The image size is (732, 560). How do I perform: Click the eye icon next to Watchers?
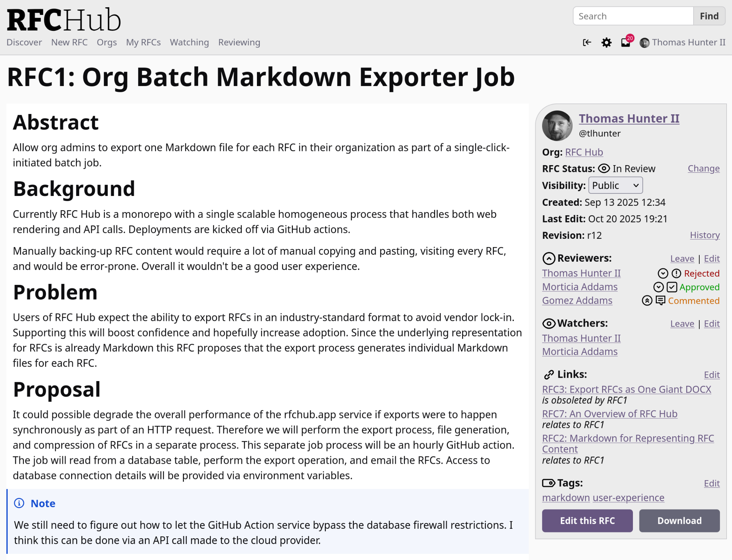[549, 323]
